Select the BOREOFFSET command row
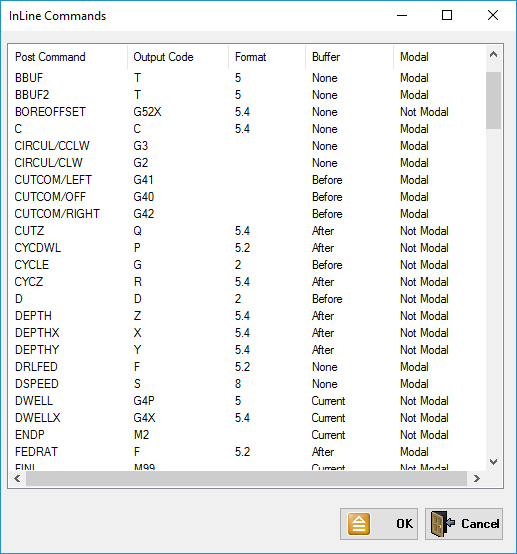This screenshot has width=517, height=554. pyautogui.click(x=247, y=112)
